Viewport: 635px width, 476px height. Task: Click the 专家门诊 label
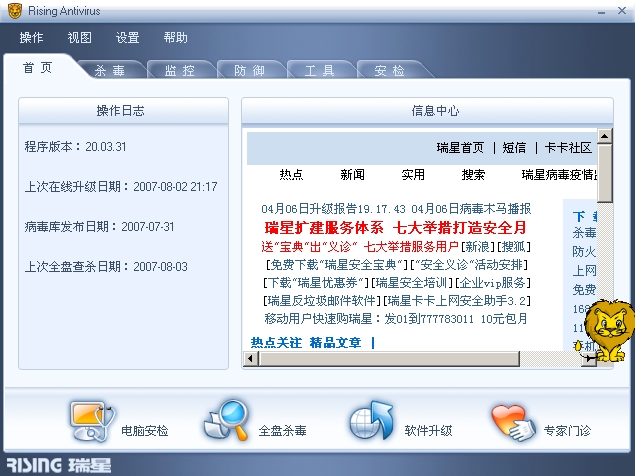click(x=567, y=430)
